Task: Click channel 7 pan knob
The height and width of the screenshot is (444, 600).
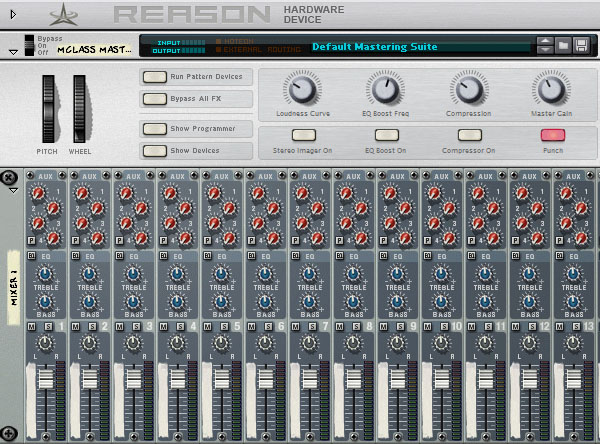Action: [309, 343]
